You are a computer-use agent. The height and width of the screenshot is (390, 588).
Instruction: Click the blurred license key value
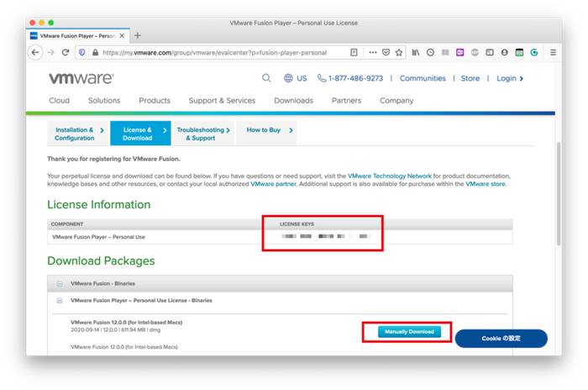point(326,236)
